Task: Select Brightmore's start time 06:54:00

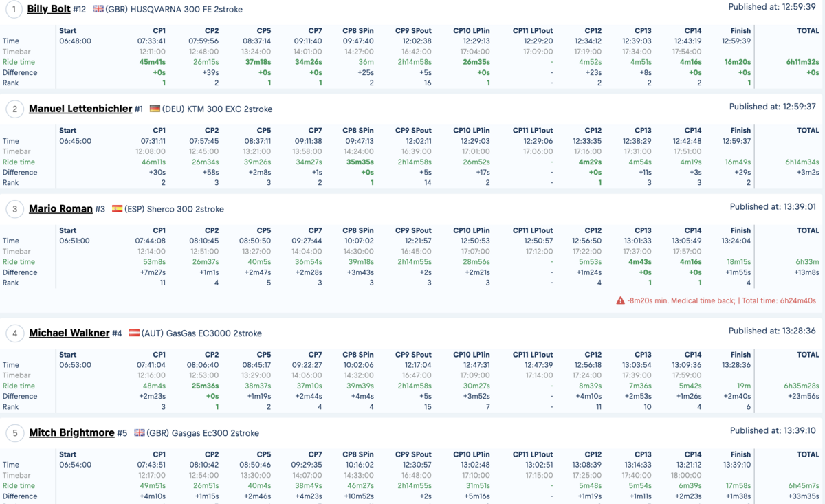Action: 75,465
